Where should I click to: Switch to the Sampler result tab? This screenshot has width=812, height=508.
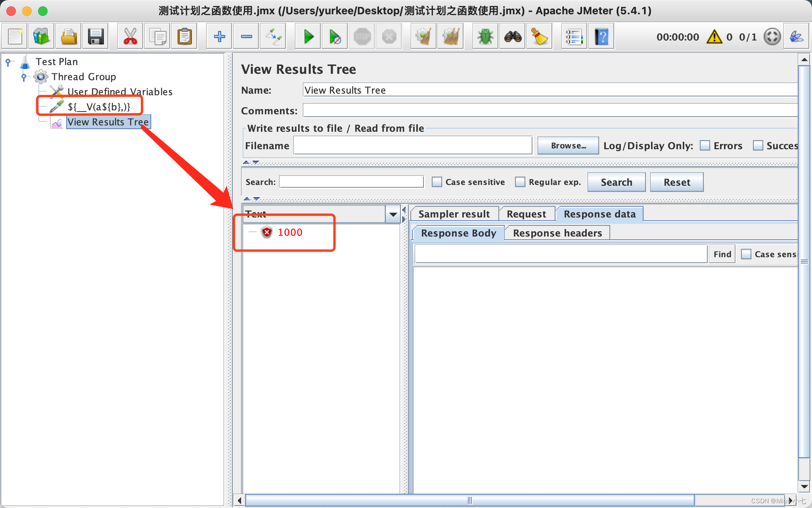point(454,214)
